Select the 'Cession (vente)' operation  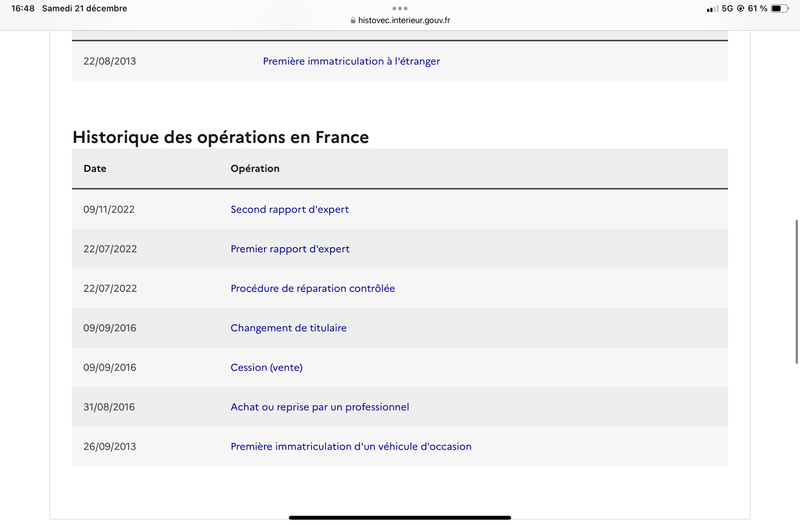pyautogui.click(x=266, y=367)
